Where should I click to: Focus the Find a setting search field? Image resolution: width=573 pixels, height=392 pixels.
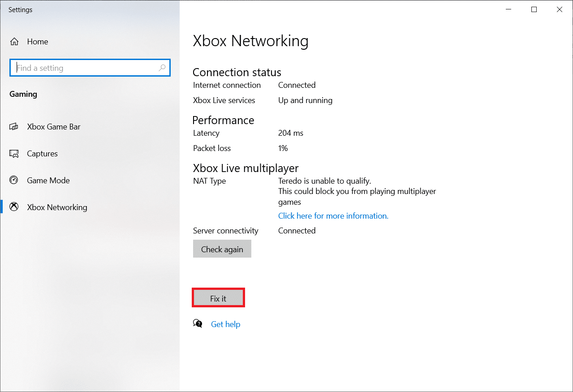pyautogui.click(x=90, y=68)
